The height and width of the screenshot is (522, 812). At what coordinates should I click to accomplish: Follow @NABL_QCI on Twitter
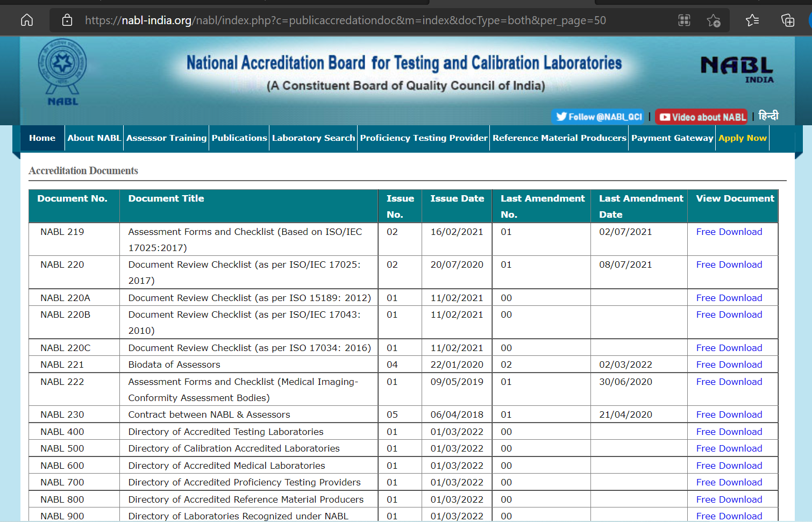(x=599, y=117)
